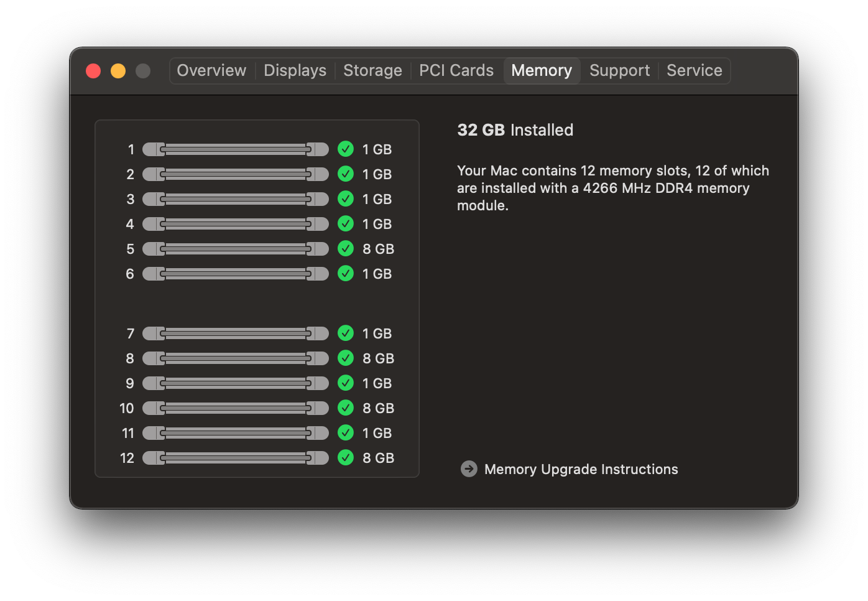The height and width of the screenshot is (601, 868).
Task: Click the arrow icon beside Memory Upgrade Instructions
Action: 469,469
